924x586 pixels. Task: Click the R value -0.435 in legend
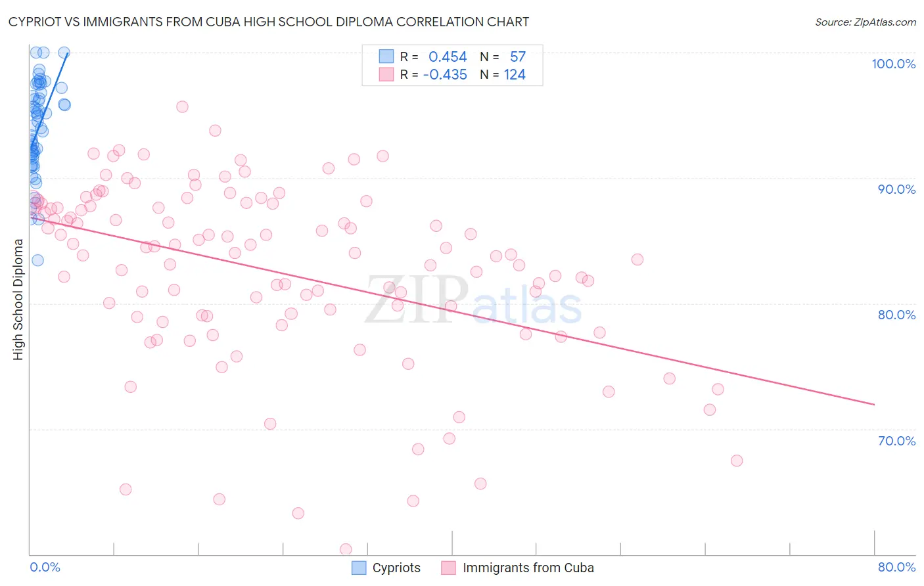click(445, 74)
